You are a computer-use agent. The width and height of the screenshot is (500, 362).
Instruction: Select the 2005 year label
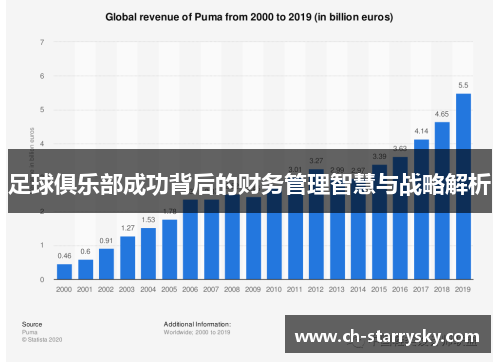(169, 289)
